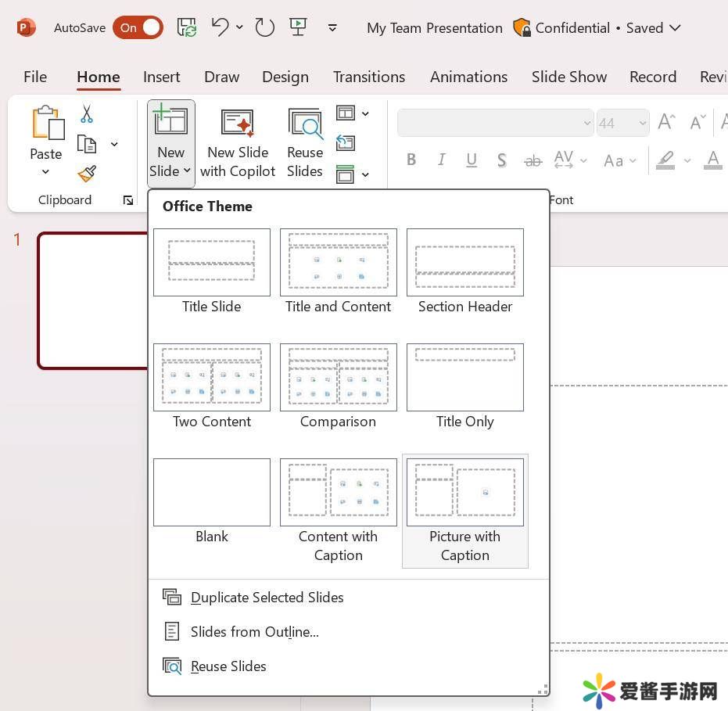This screenshot has height=711, width=728.
Task: Apply Bold formatting
Action: click(x=411, y=160)
